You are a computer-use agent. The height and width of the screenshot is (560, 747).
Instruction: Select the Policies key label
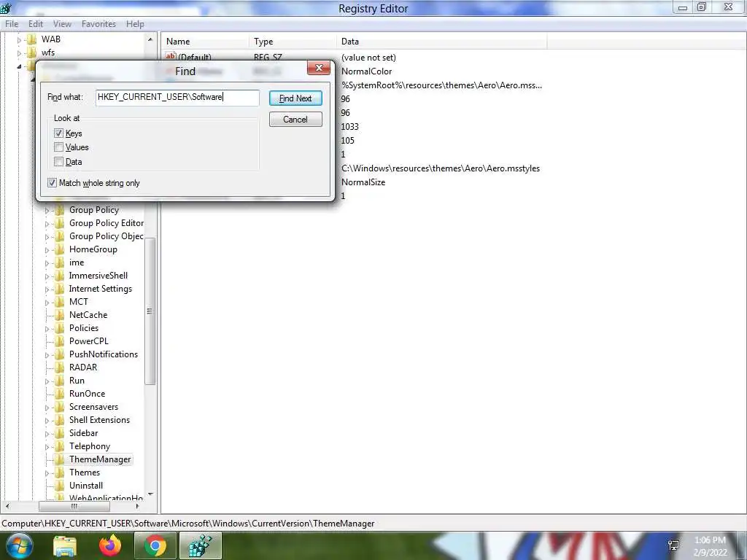(84, 328)
